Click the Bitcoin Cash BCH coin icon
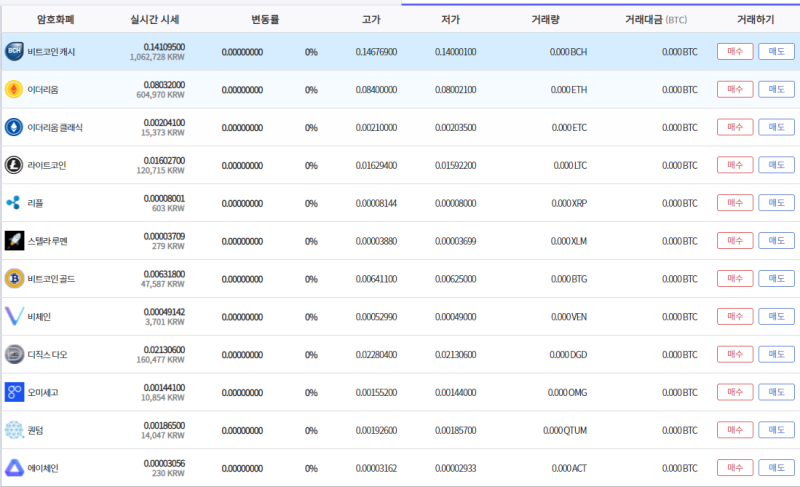The image size is (800, 487). coord(14,52)
